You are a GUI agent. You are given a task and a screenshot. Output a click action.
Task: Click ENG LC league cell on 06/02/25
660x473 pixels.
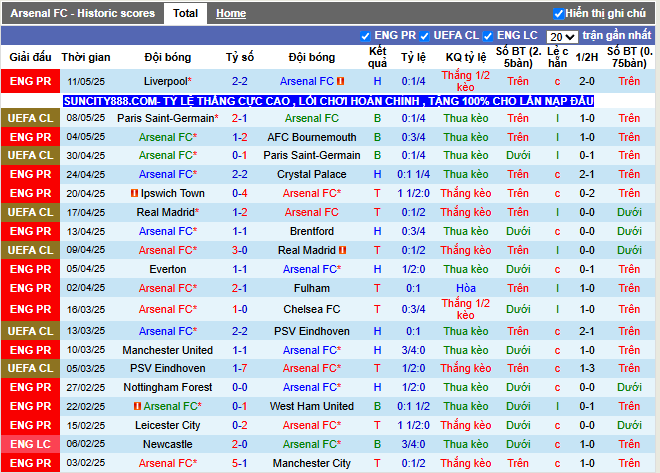[30, 444]
